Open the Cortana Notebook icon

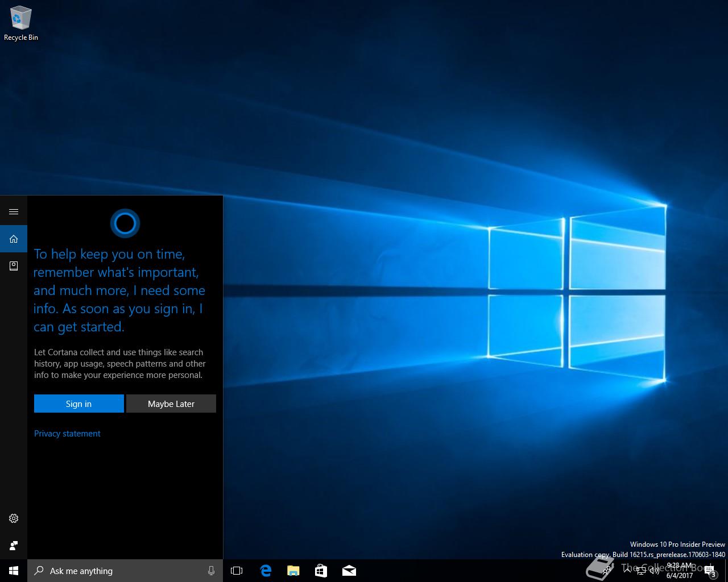tap(14, 266)
